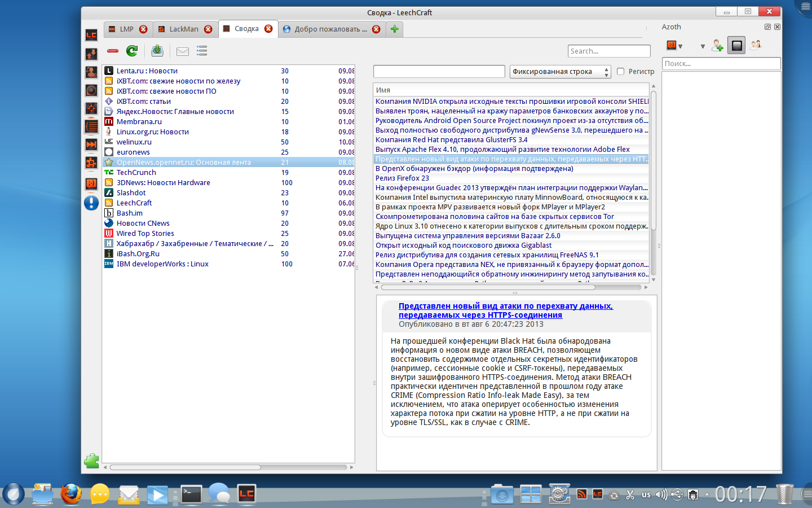Click the bulleted list icon in toolbar
The width and height of the screenshot is (812, 508).
tap(202, 51)
